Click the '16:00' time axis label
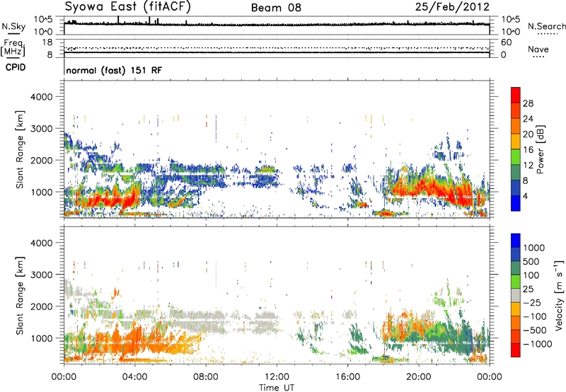The height and width of the screenshot is (392, 566). [347, 377]
